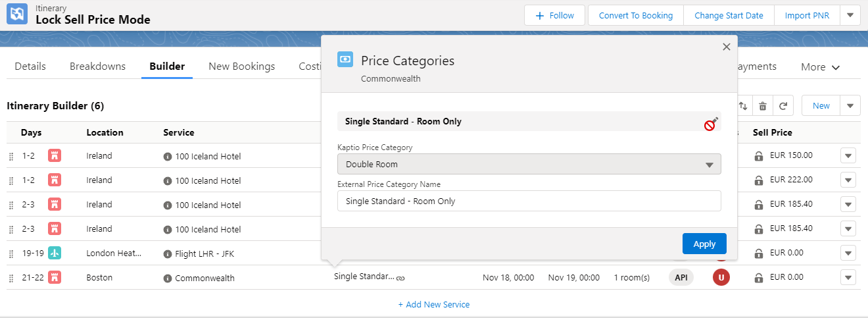Click the 1 room(s) cell
The height and width of the screenshot is (318, 868).
(632, 278)
